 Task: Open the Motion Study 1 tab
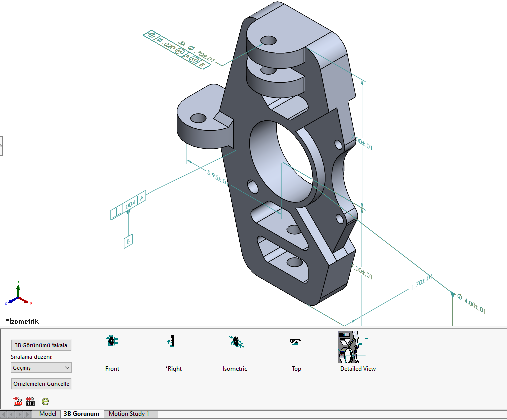(129, 414)
